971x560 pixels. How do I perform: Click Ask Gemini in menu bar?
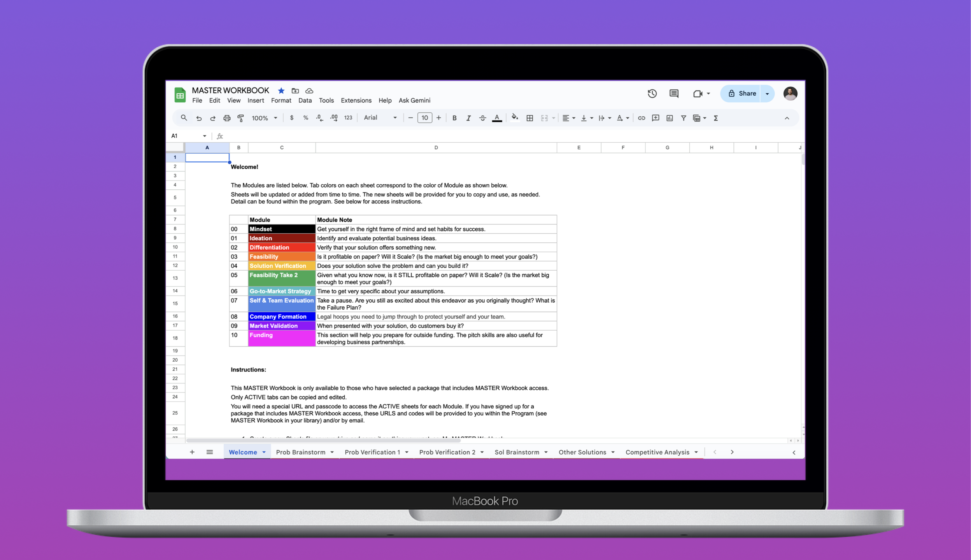414,101
